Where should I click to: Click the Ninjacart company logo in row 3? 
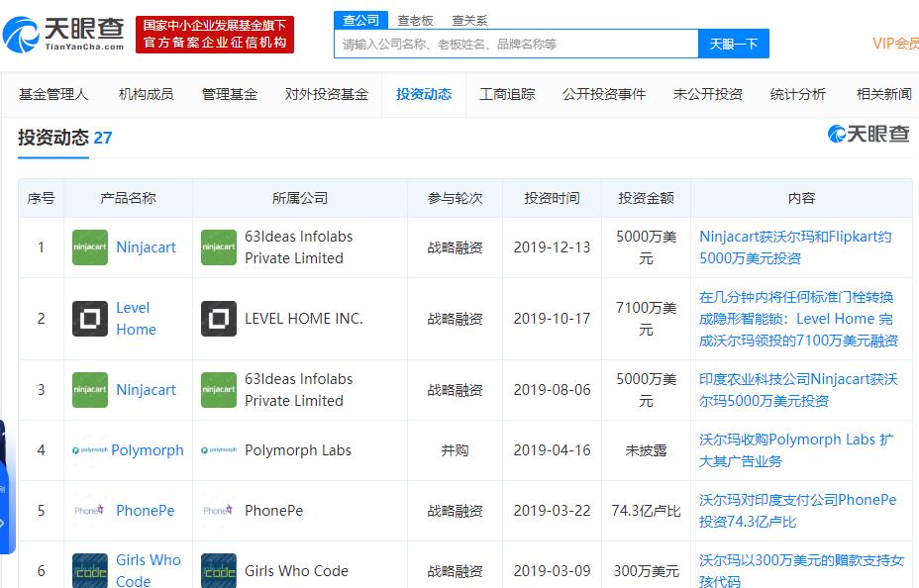click(219, 390)
